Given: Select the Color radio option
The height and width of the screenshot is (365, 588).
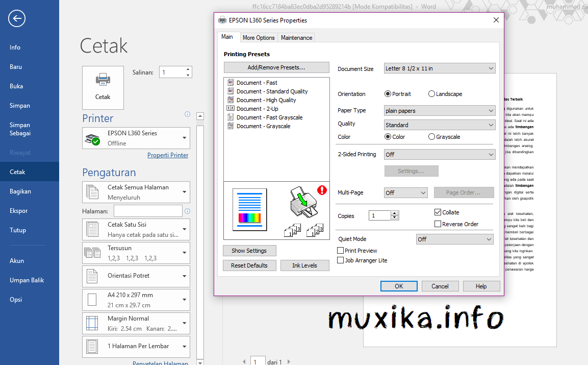Looking at the screenshot, I should (x=388, y=137).
